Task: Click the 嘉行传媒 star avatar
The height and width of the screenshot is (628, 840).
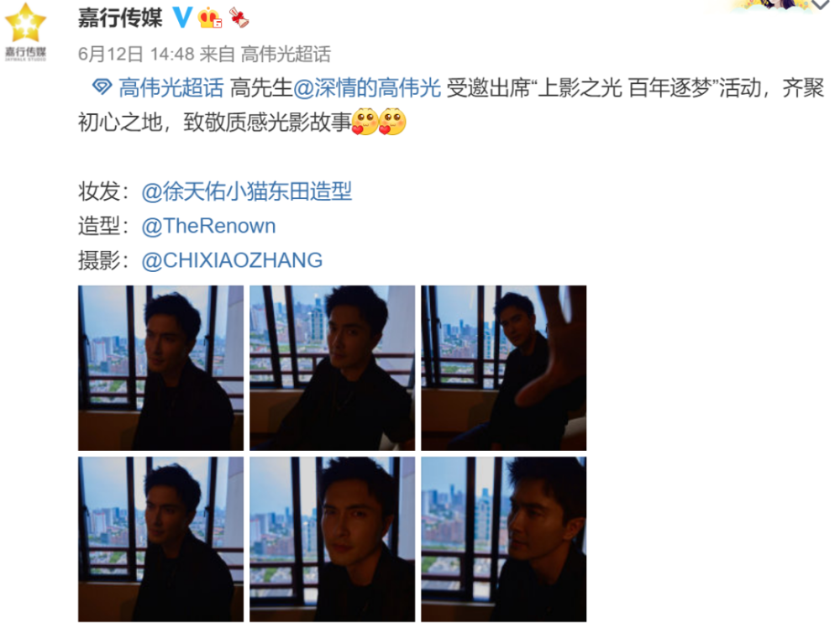Action: coord(25,32)
